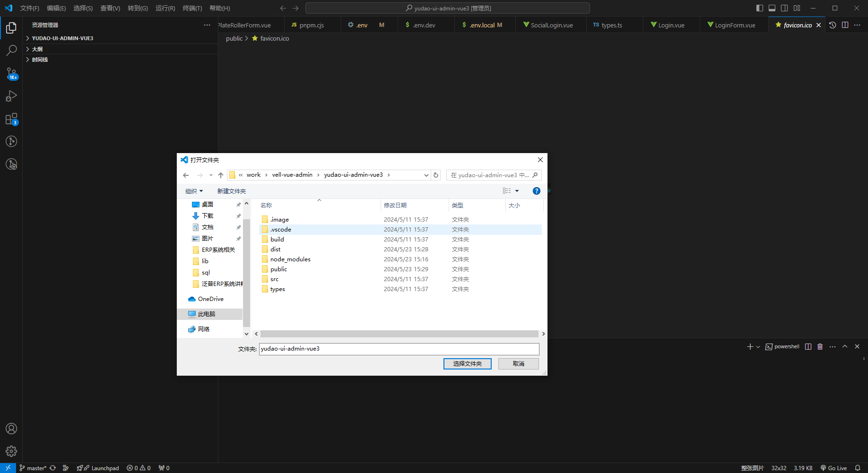The image size is (868, 473).
Task: Switch to the SocialLogin.vue tab
Action: pyautogui.click(x=551, y=25)
